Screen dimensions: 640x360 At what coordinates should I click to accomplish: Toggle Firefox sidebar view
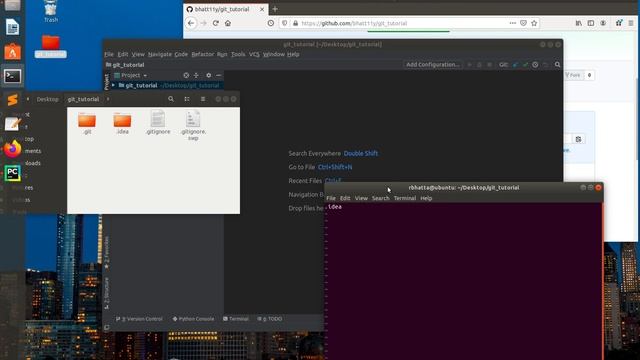pos(591,23)
